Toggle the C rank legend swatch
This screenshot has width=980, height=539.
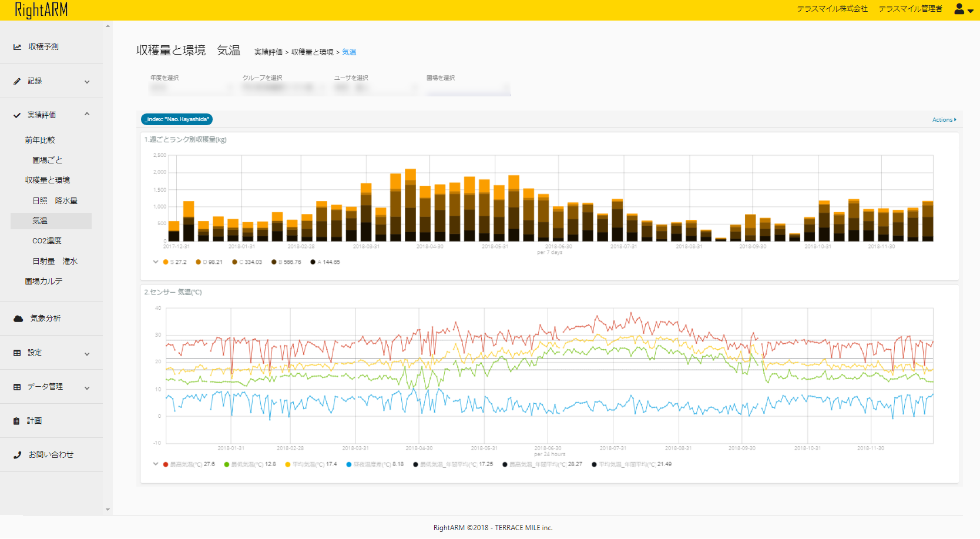(x=235, y=262)
